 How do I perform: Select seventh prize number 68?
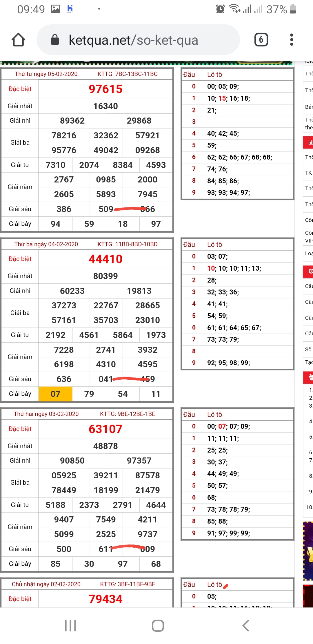click(156, 564)
